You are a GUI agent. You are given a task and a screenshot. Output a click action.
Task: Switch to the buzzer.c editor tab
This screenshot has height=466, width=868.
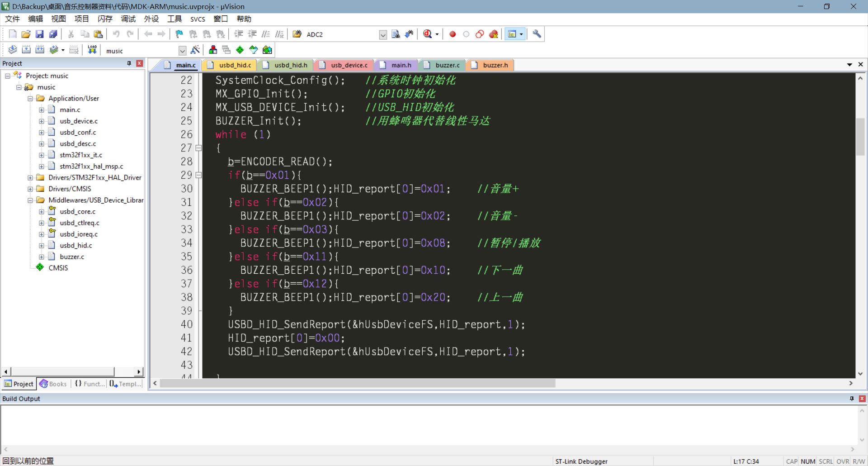pyautogui.click(x=447, y=65)
